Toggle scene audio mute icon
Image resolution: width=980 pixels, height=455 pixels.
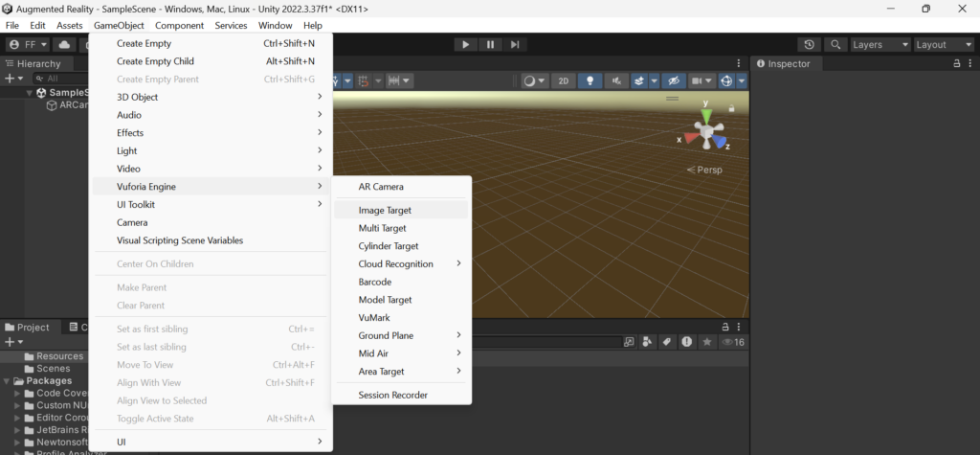[616, 80]
